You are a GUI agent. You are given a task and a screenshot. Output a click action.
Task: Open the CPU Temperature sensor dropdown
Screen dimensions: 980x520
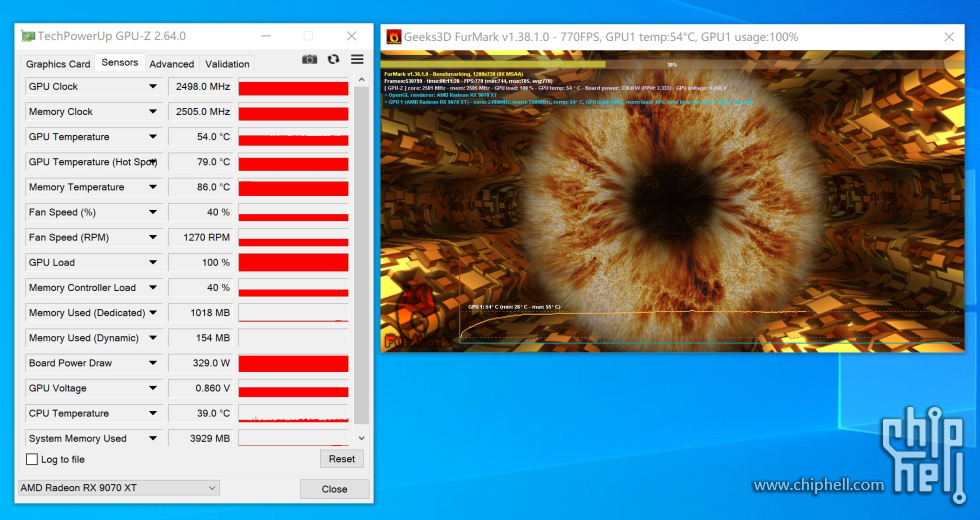[152, 413]
